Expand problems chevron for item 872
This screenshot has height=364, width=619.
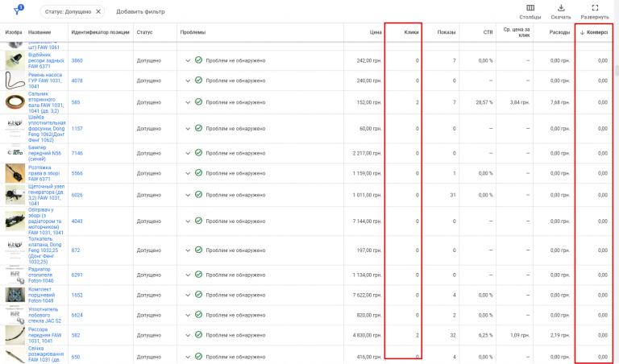pyautogui.click(x=188, y=250)
